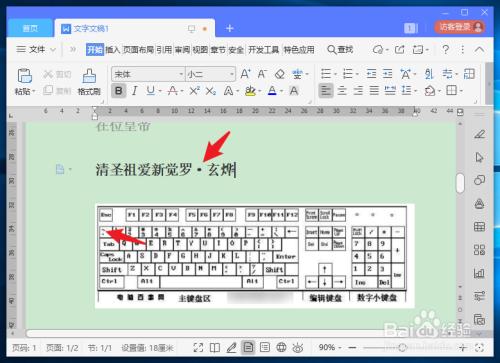This screenshot has width=500, height=363.
Task: Click the decrease indent icon
Action: tap(371, 74)
